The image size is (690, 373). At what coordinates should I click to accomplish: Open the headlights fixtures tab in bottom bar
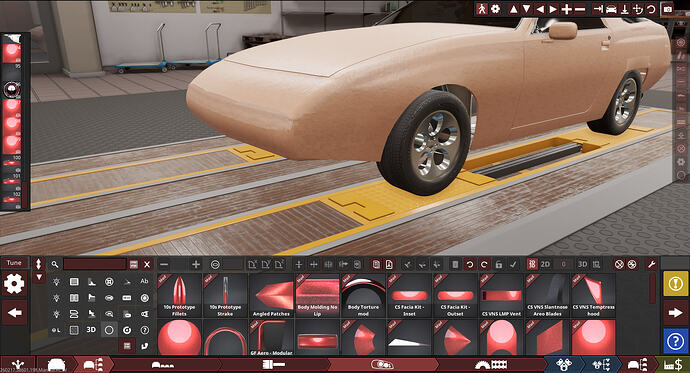pyautogui.click(x=382, y=365)
